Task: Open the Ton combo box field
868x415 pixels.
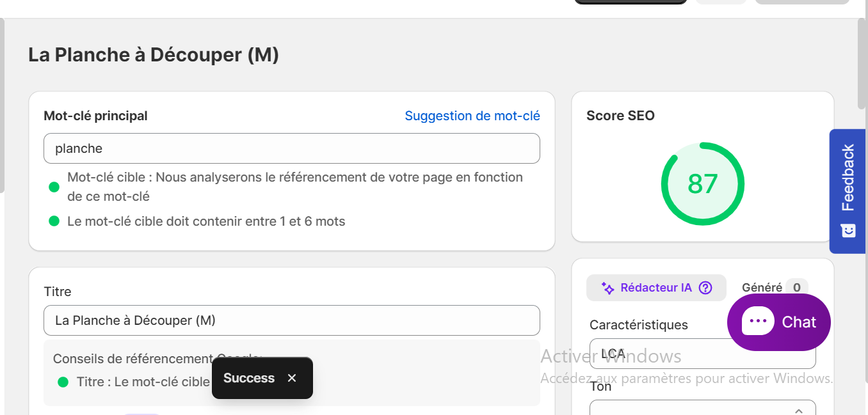Action: coord(703,408)
